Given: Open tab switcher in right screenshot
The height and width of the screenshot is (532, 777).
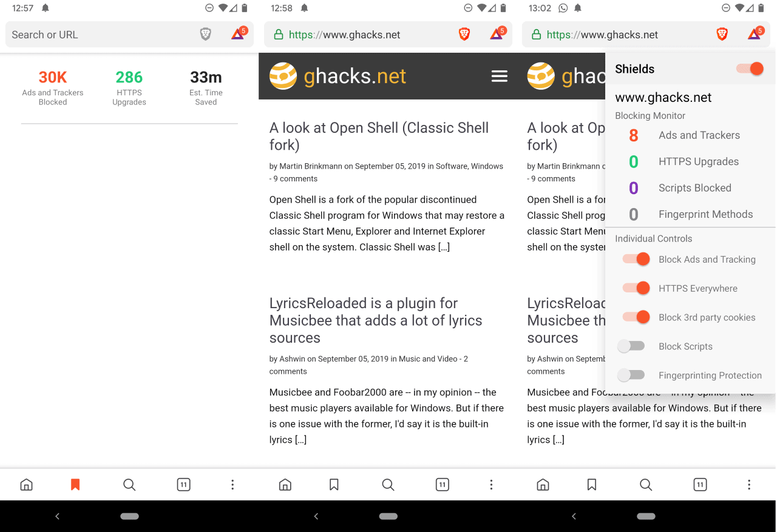Looking at the screenshot, I should (700, 485).
